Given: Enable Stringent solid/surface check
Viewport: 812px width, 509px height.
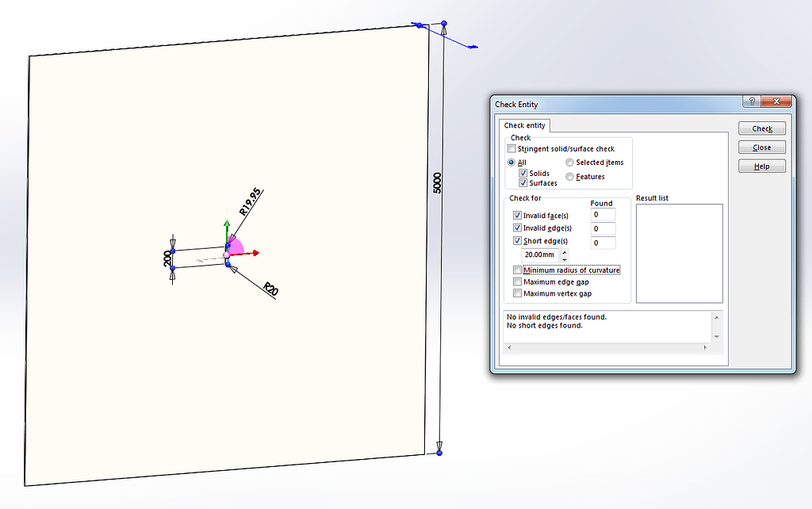Looking at the screenshot, I should click(x=511, y=148).
